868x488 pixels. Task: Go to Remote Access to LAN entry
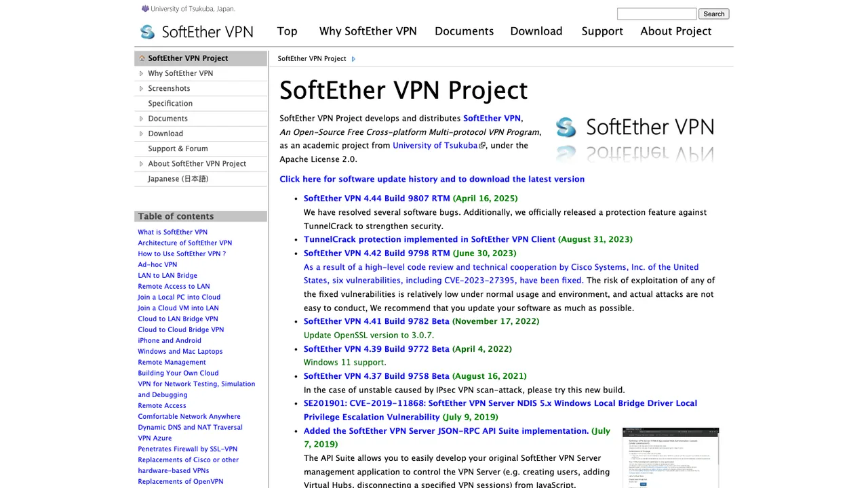point(174,286)
